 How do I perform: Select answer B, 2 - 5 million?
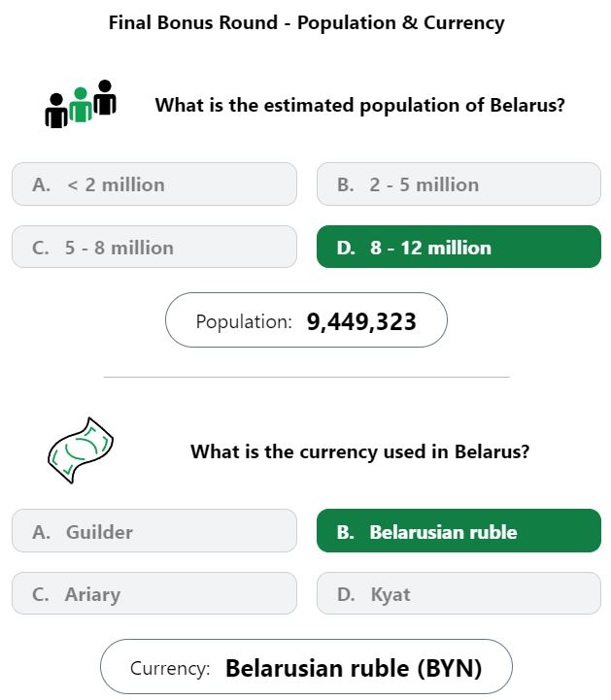click(458, 183)
